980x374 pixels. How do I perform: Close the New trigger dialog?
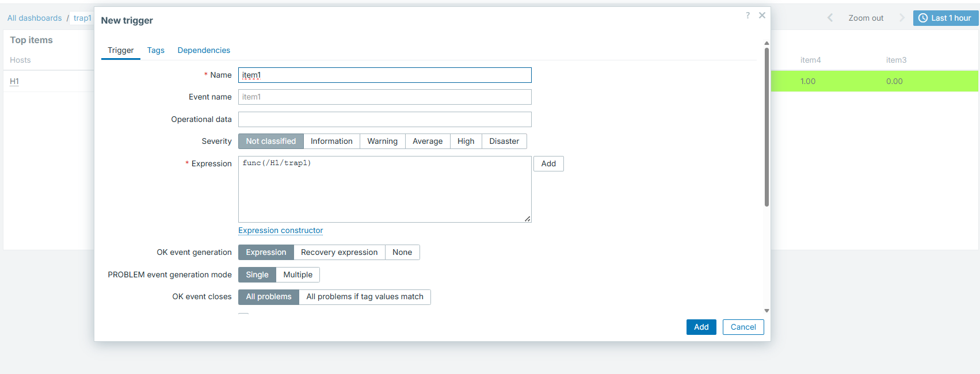(x=762, y=16)
